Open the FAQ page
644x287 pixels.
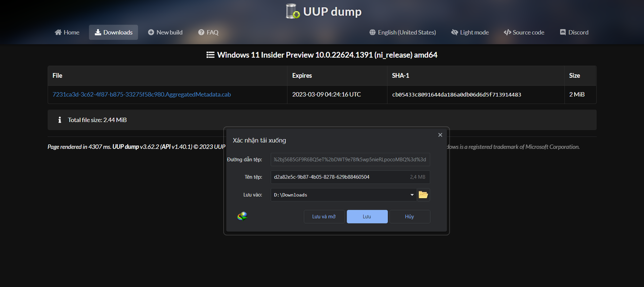[x=208, y=32]
